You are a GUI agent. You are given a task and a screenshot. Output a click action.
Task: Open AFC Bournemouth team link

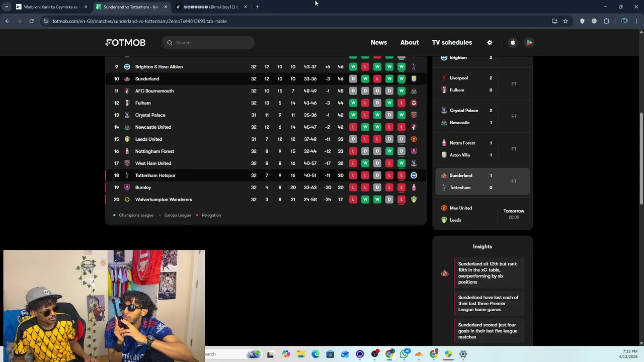pyautogui.click(x=154, y=91)
